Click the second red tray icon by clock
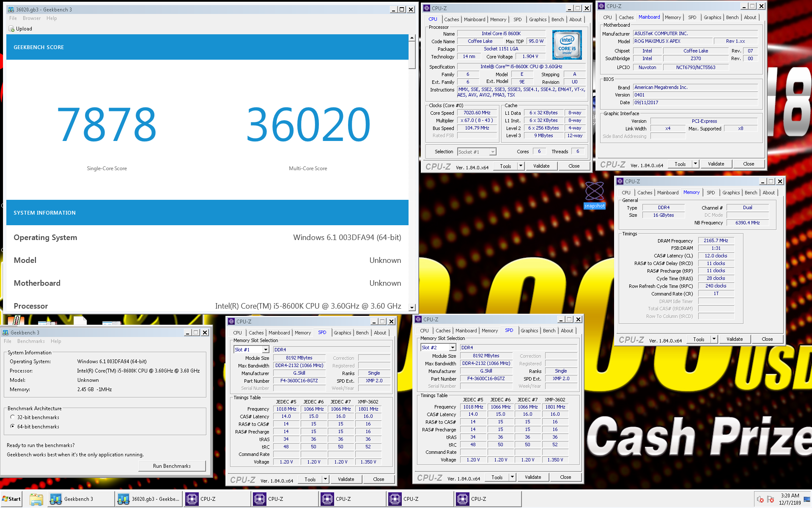The width and height of the screenshot is (812, 508). point(770,500)
